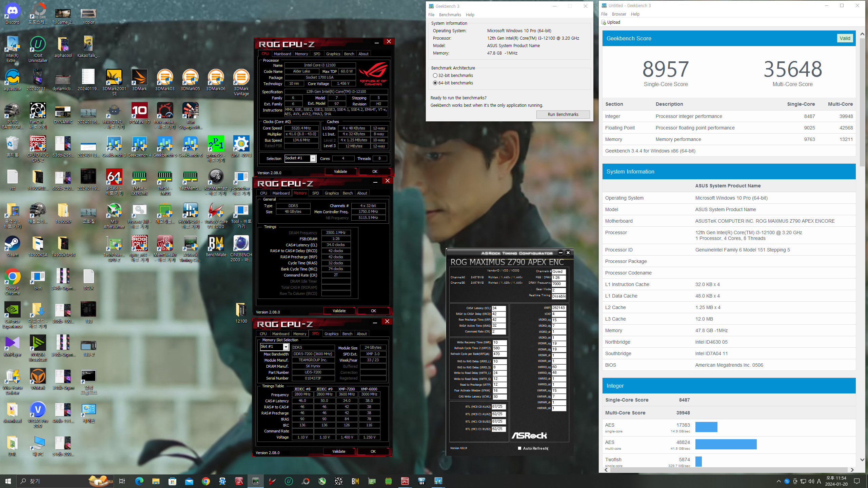Click Validate in the CPU tab CPU-Z window
Image resolution: width=868 pixels, height=488 pixels.
[x=340, y=171]
